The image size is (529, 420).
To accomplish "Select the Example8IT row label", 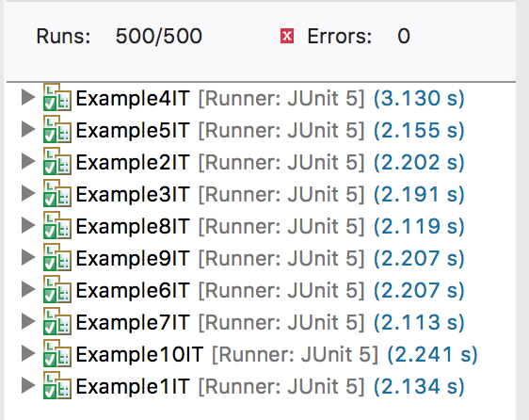I will [x=133, y=227].
